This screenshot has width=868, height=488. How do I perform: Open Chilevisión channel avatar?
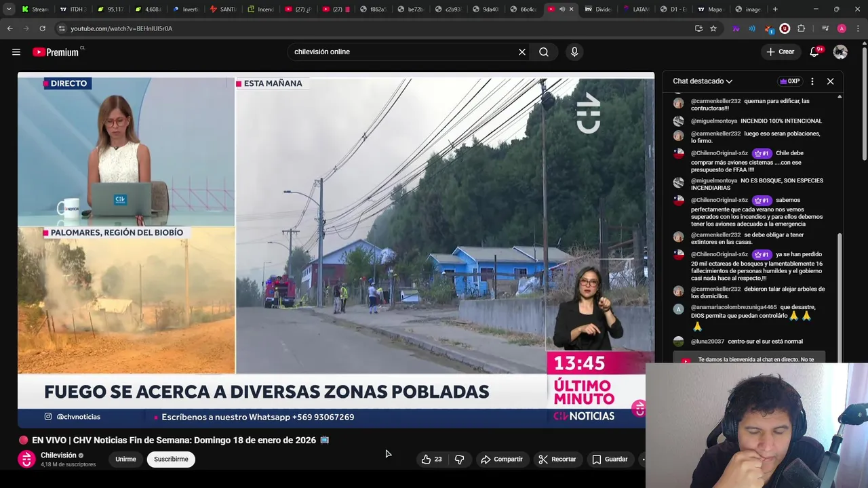(26, 459)
